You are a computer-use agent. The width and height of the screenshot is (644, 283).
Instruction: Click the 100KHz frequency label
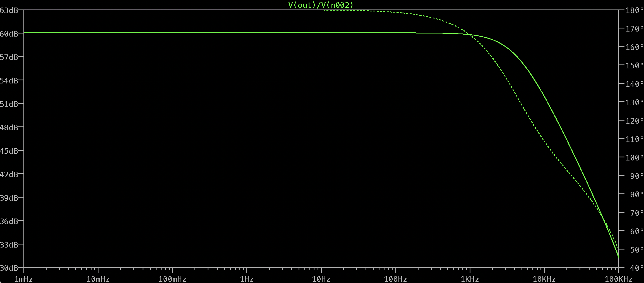[x=618, y=279]
